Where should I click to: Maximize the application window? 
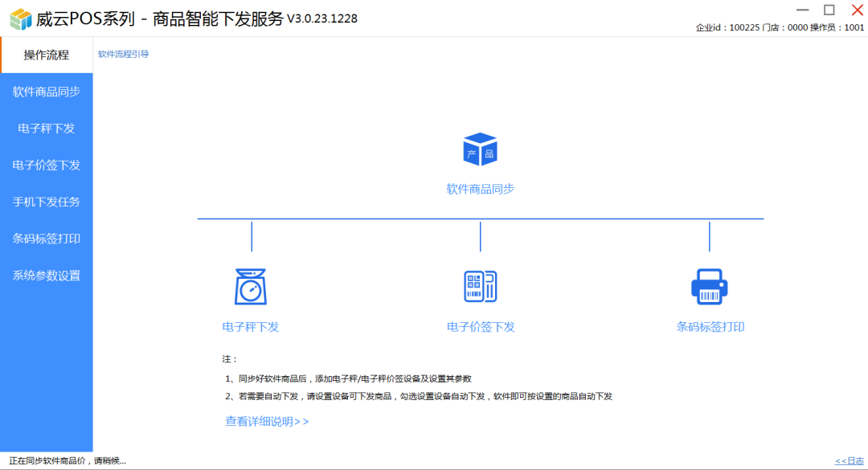pos(829,10)
